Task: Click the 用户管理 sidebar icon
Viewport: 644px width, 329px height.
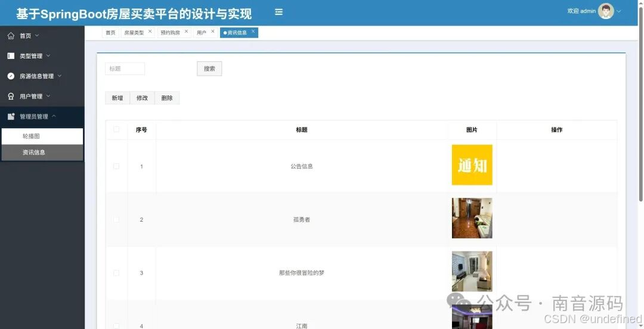Action: [x=11, y=96]
